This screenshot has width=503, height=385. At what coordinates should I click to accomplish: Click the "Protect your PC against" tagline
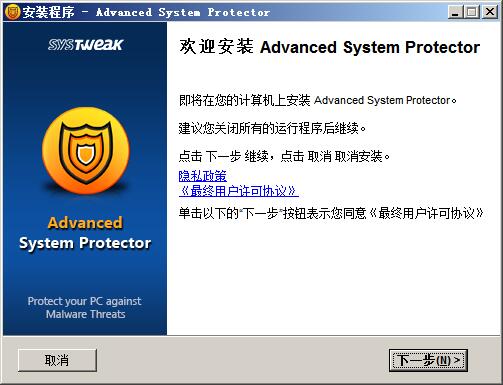click(x=84, y=301)
